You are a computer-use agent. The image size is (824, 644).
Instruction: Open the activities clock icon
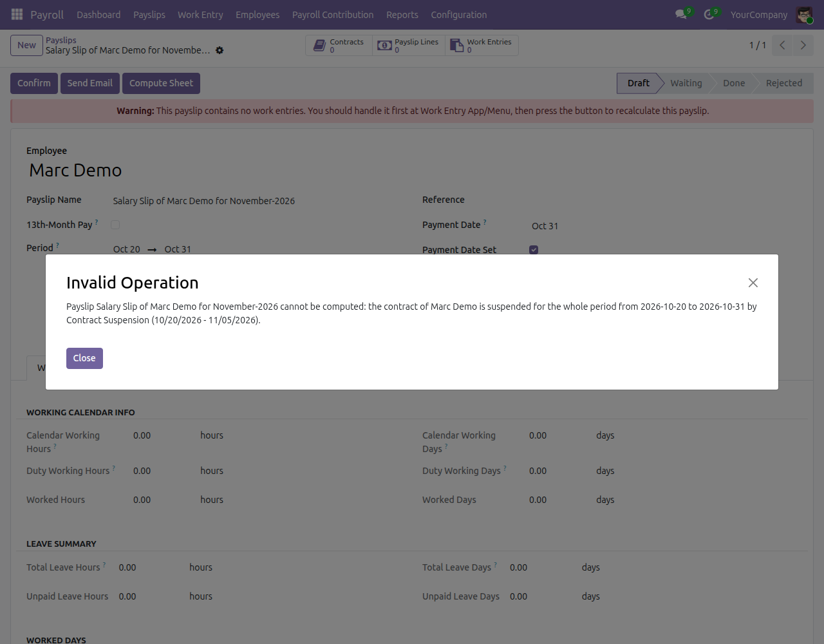pos(709,14)
